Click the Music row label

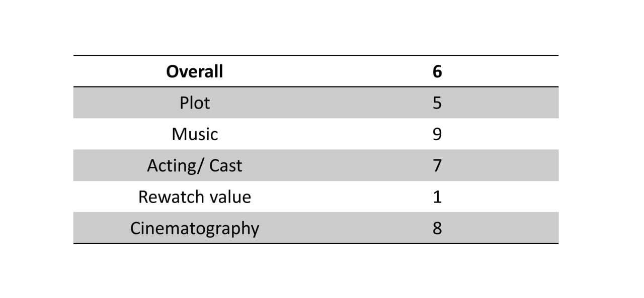[195, 134]
